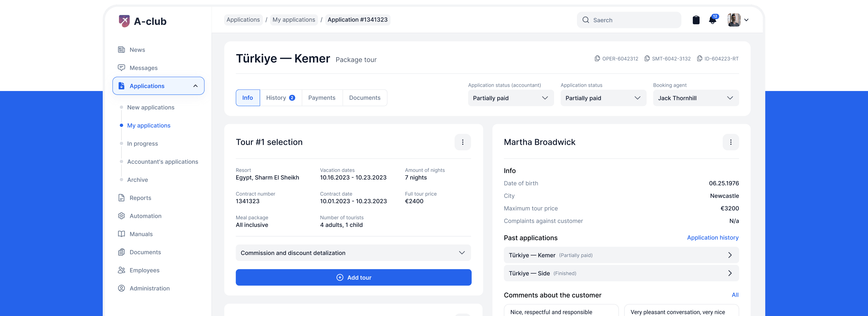Open the clipboard icon in top bar

pos(696,20)
